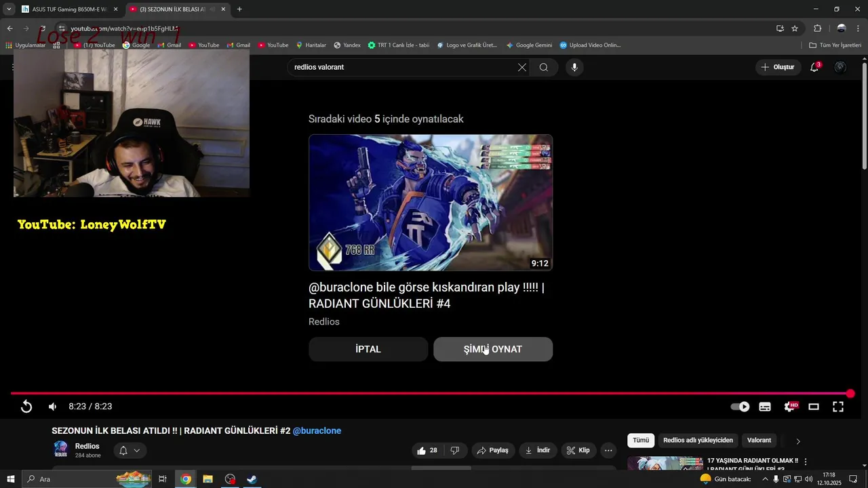This screenshot has height=488, width=868.
Task: Show more filter chips with right chevron
Action: point(798,441)
